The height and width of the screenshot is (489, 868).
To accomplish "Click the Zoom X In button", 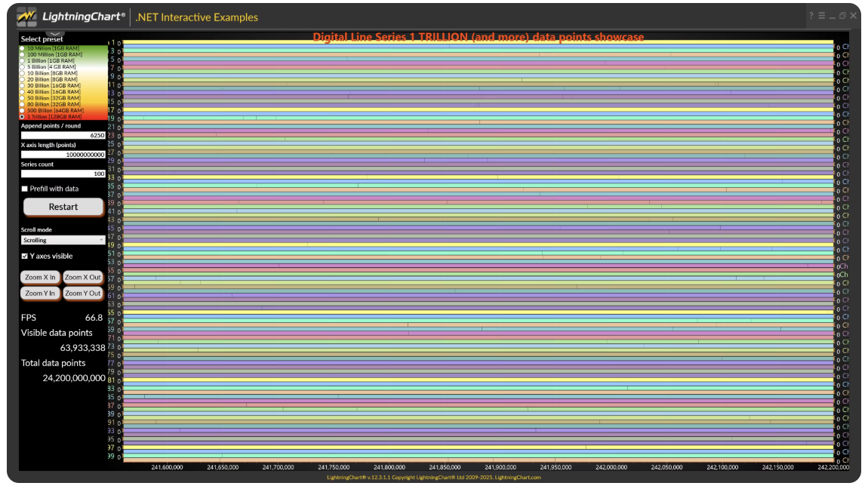I will click(x=41, y=277).
